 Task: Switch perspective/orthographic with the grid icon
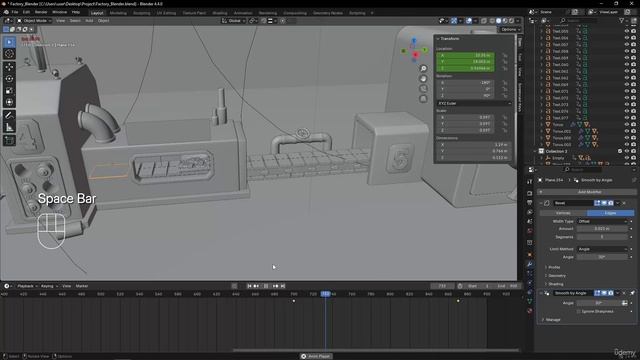point(423,98)
